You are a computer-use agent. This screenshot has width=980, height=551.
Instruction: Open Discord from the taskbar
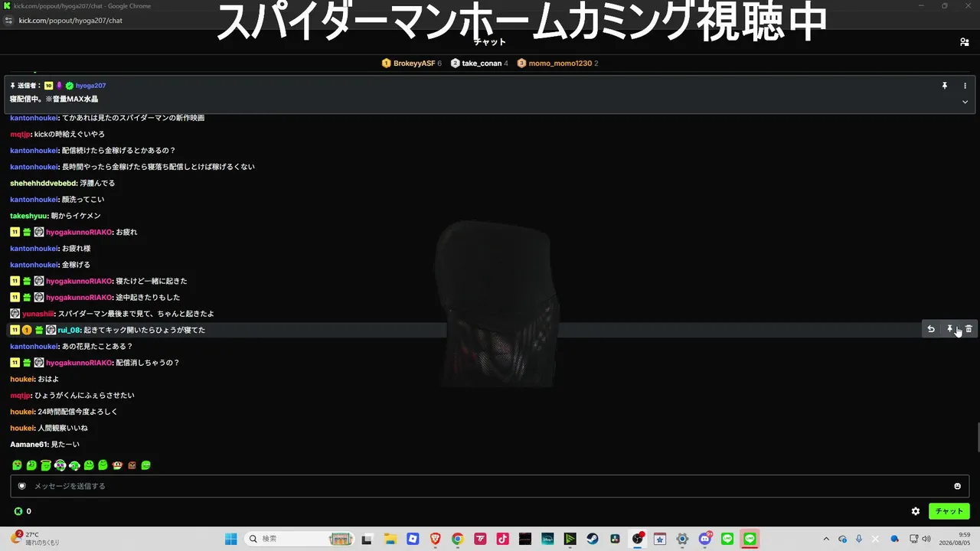point(705,539)
